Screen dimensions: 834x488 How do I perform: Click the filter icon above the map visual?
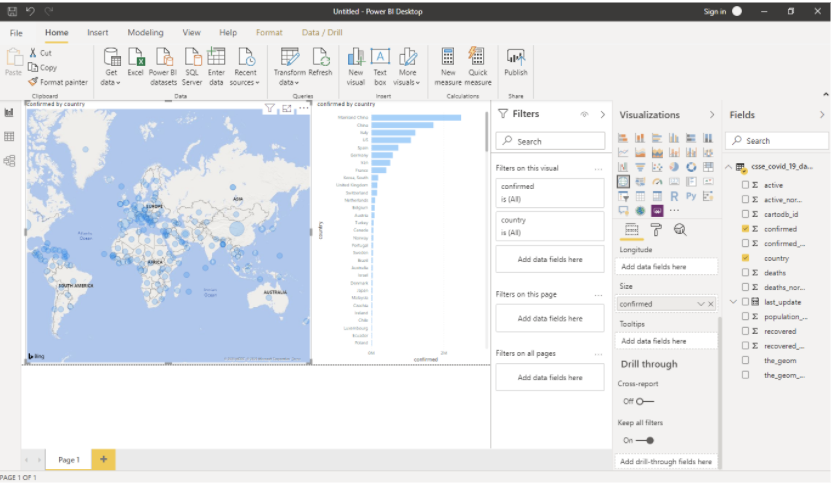click(x=270, y=109)
